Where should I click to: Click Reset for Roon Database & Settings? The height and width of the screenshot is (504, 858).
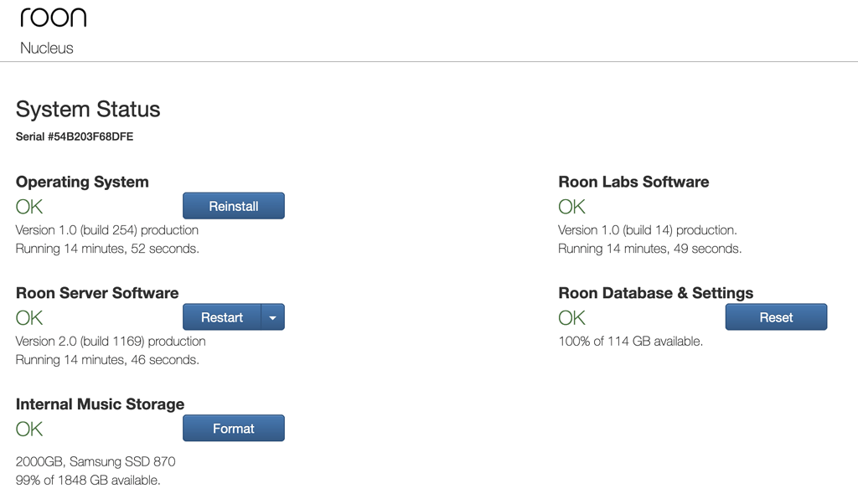(776, 316)
